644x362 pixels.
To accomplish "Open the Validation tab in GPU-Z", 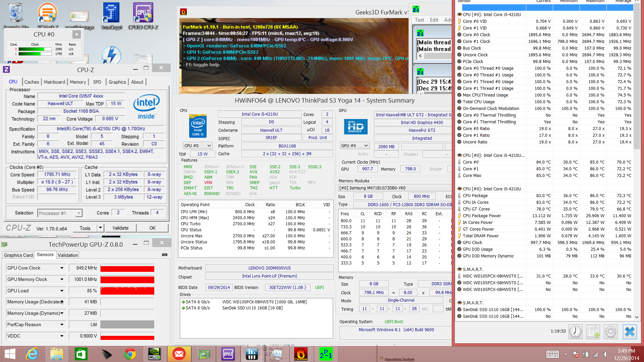I will (x=68, y=255).
